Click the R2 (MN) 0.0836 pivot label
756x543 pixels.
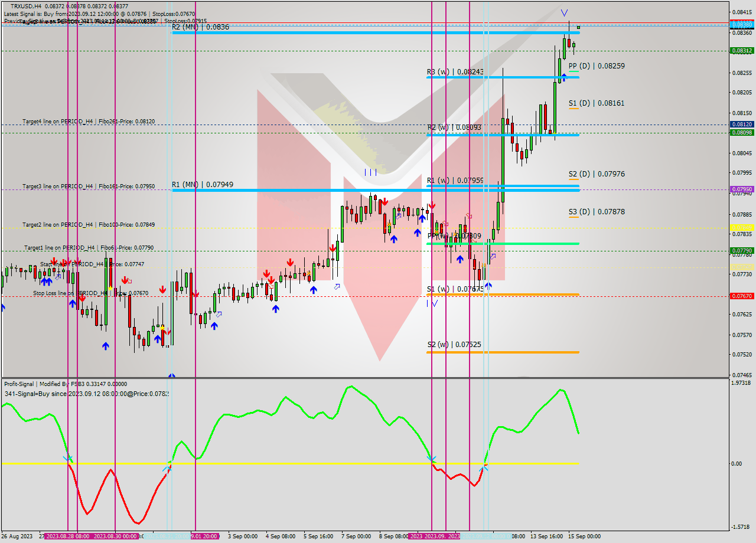pos(201,27)
